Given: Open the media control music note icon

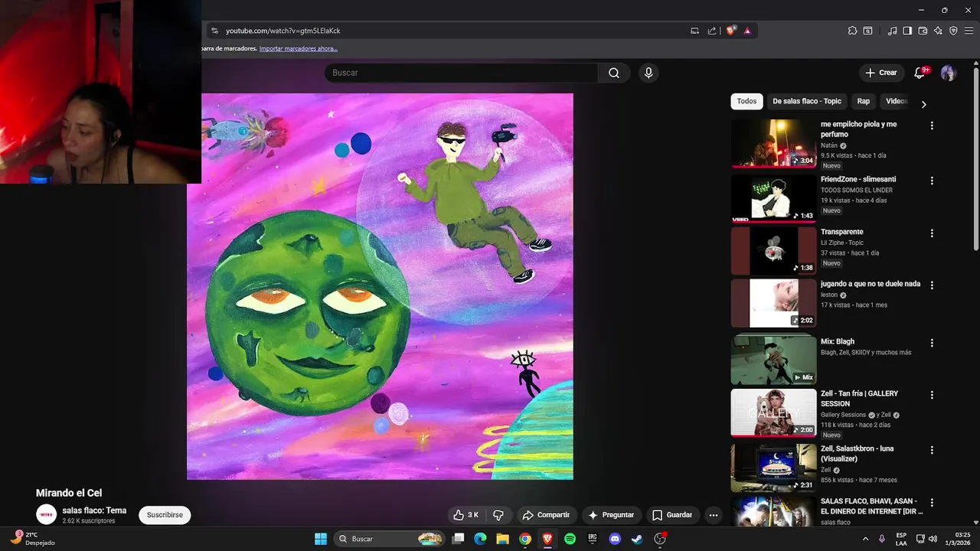Looking at the screenshot, I should [x=892, y=31].
